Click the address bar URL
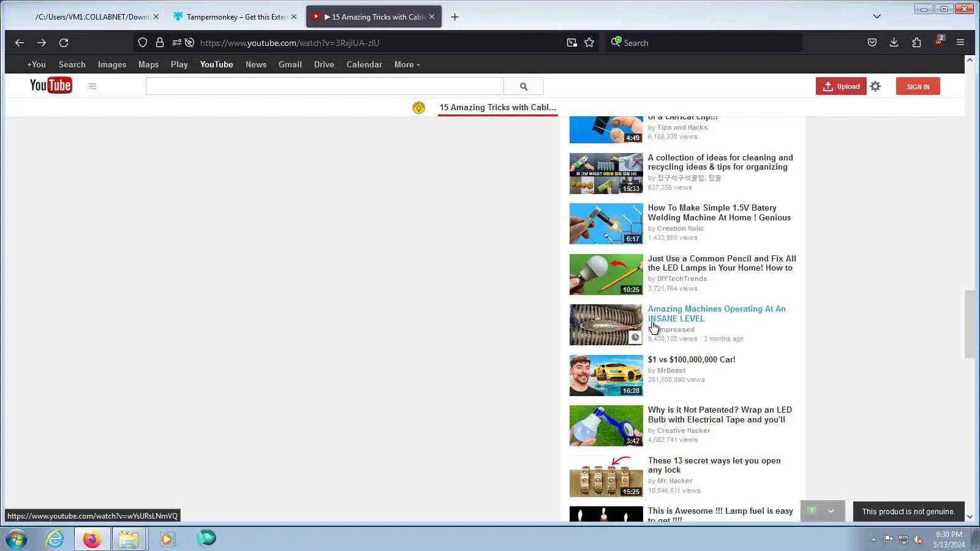Viewport: 980px width, 551px height. 290,43
